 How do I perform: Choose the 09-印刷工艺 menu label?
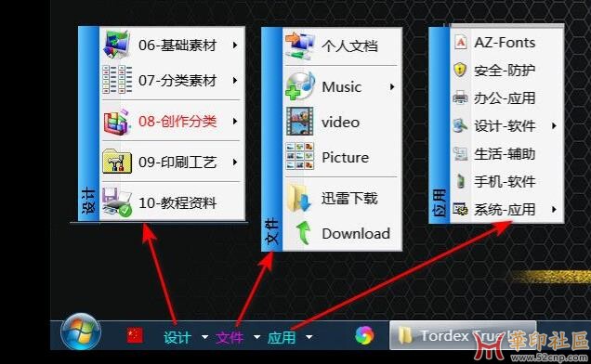point(177,162)
